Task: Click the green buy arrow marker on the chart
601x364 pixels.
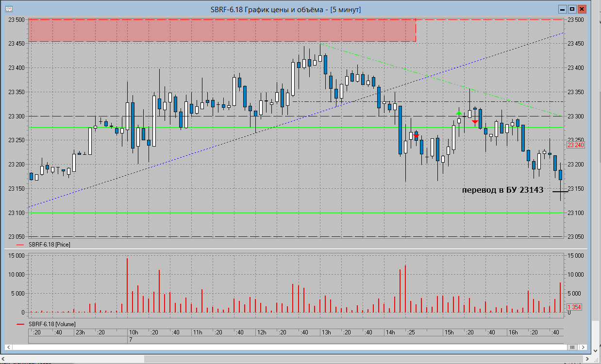Action: (459, 113)
